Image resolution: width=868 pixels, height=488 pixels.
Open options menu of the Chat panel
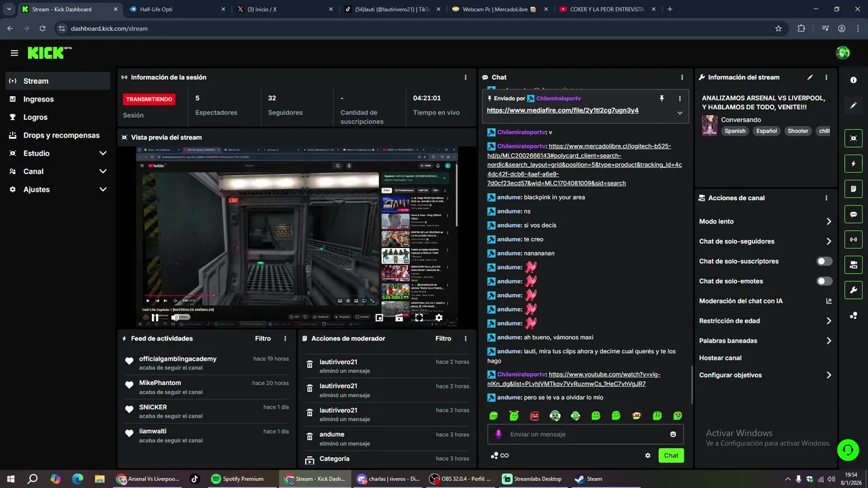pyautogui.click(x=682, y=77)
